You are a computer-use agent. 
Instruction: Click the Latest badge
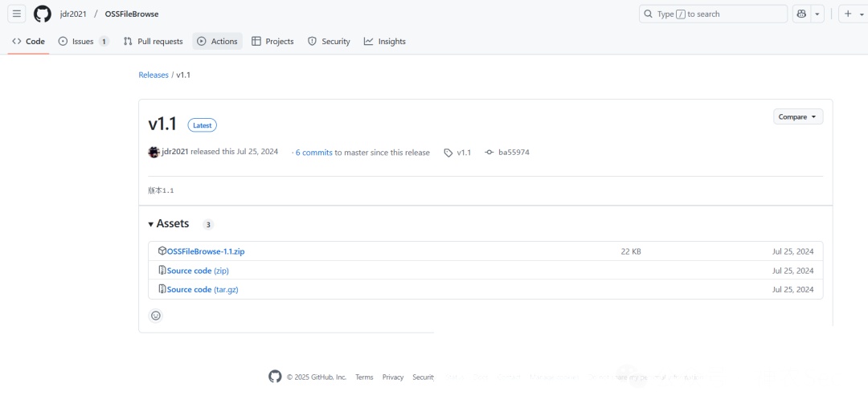[202, 125]
